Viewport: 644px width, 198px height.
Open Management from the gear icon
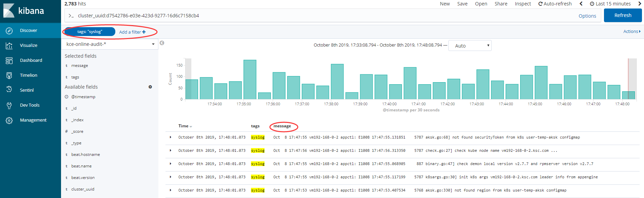tap(9, 120)
